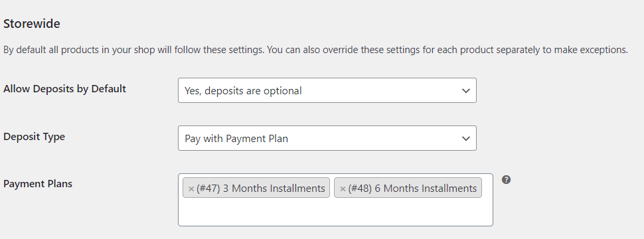Viewport: 644px width, 239px height.
Task: Focus the empty area of Payment Plans field
Action: click(x=335, y=212)
